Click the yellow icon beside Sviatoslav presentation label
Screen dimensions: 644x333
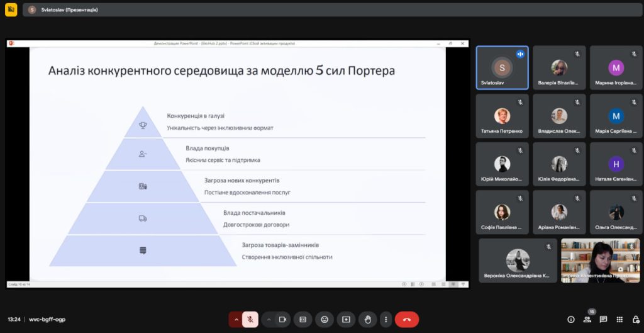[x=11, y=9]
